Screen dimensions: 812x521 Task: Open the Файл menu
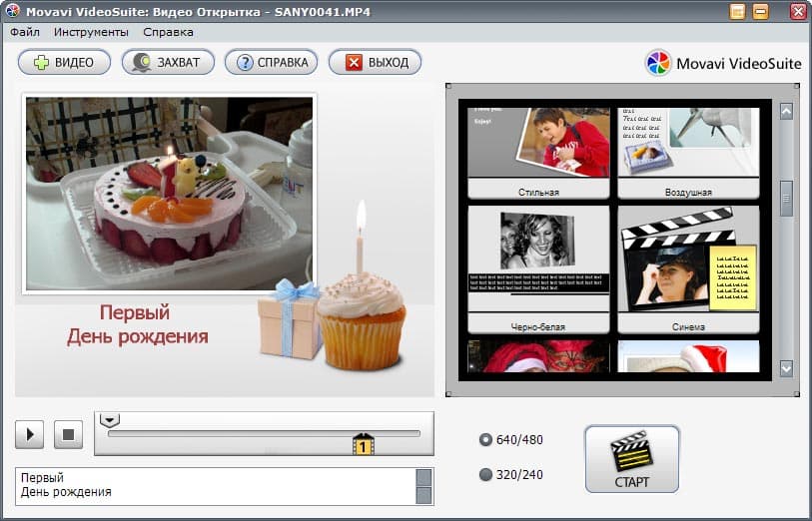[25, 32]
